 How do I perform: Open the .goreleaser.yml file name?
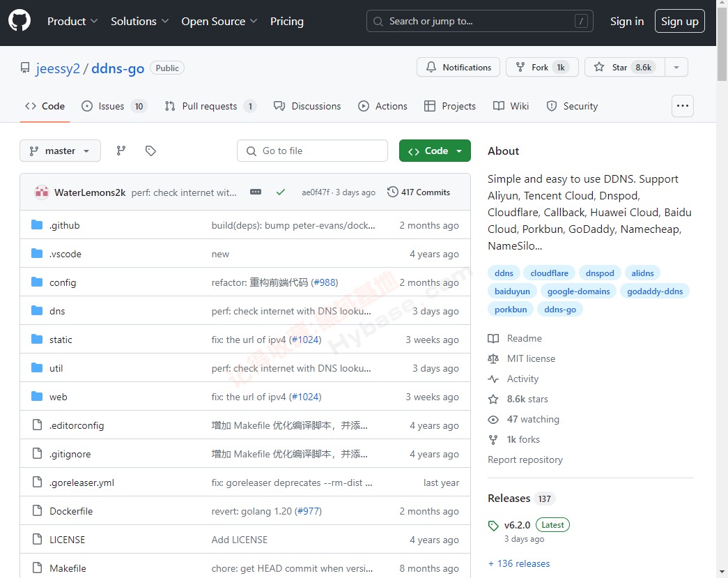(x=82, y=482)
